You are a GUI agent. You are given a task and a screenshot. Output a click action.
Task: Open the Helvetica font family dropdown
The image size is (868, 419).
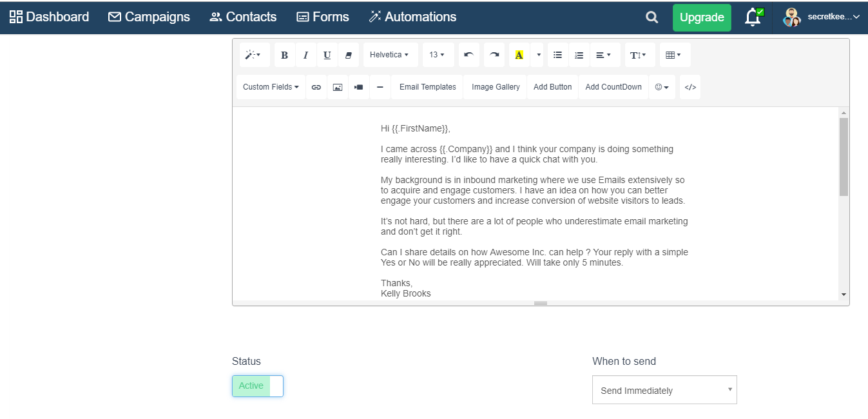[390, 55]
